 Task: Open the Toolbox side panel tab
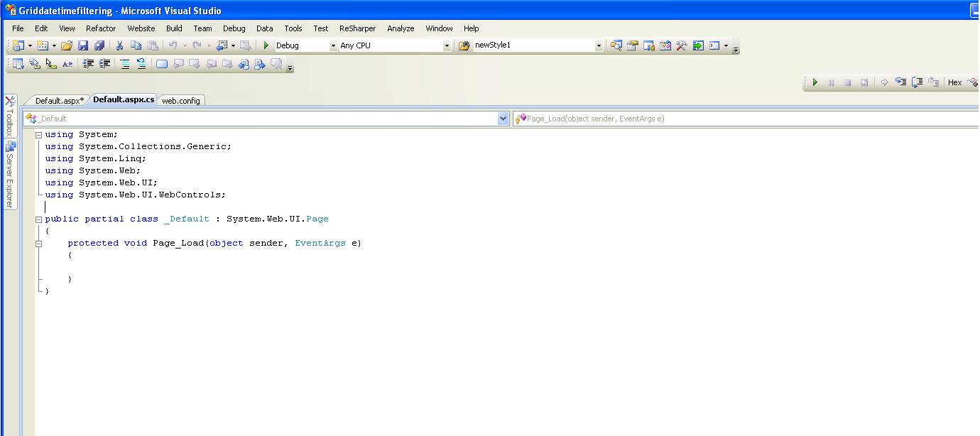click(9, 116)
